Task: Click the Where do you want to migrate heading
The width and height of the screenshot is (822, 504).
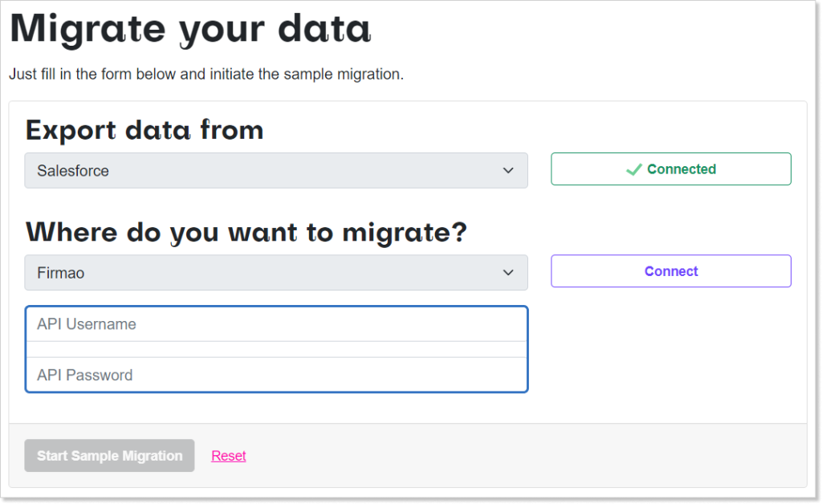Action: click(246, 232)
